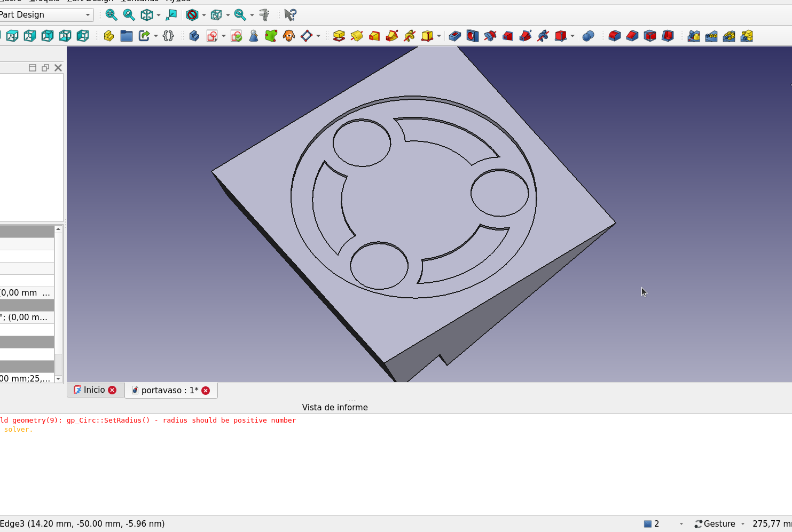792x532 pixels.
Task: Click the Pad tool icon
Action: pos(339,36)
